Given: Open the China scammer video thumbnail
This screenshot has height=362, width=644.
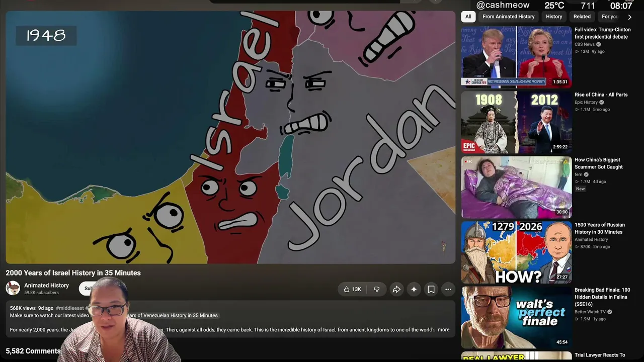Looking at the screenshot, I should [516, 187].
